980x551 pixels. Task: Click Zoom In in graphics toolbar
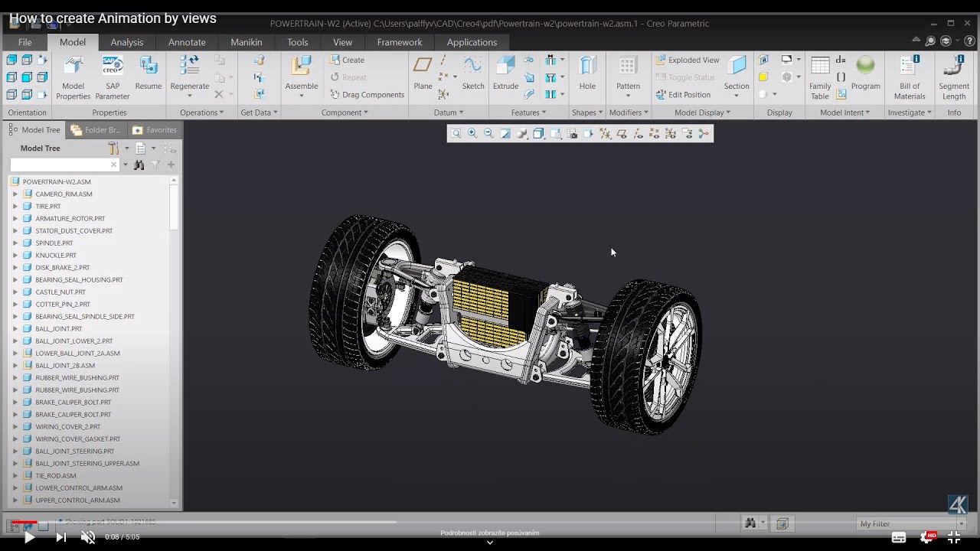click(472, 134)
